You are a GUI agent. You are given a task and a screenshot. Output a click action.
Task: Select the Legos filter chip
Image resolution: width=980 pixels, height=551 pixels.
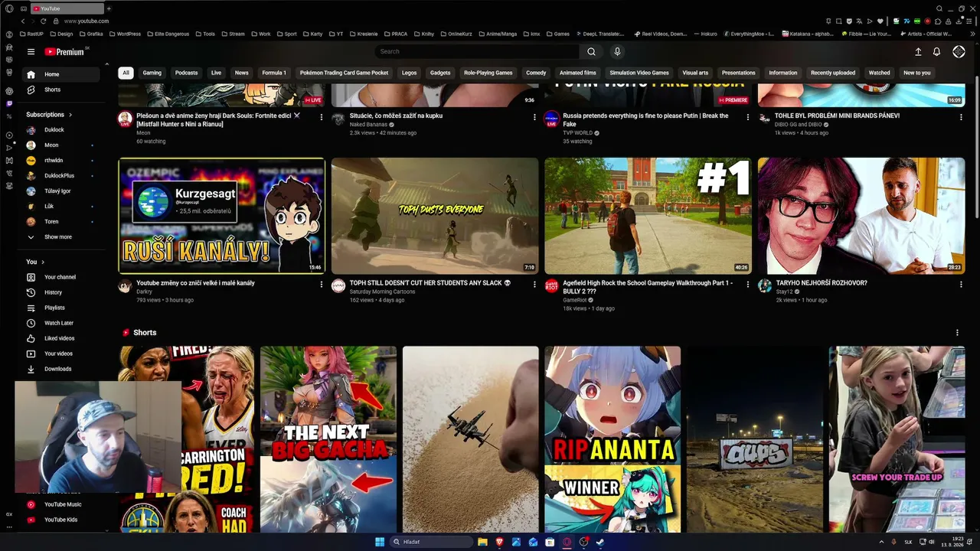[410, 73]
